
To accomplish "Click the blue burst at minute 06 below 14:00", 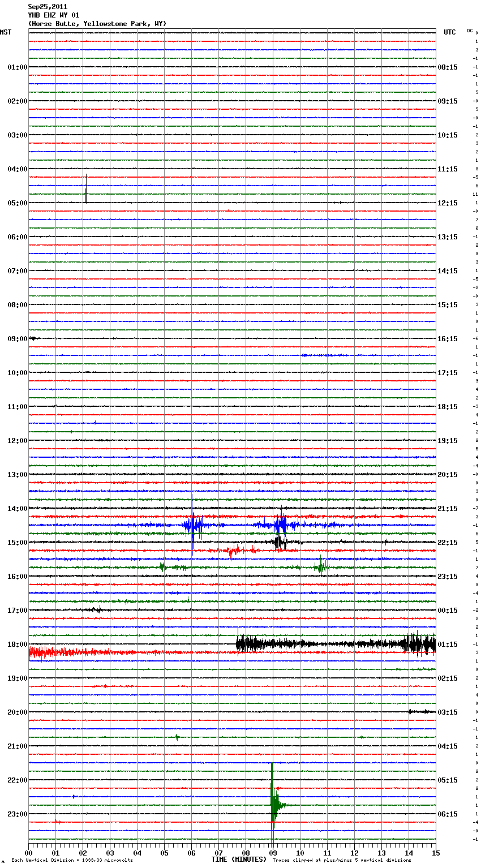I will tap(193, 526).
